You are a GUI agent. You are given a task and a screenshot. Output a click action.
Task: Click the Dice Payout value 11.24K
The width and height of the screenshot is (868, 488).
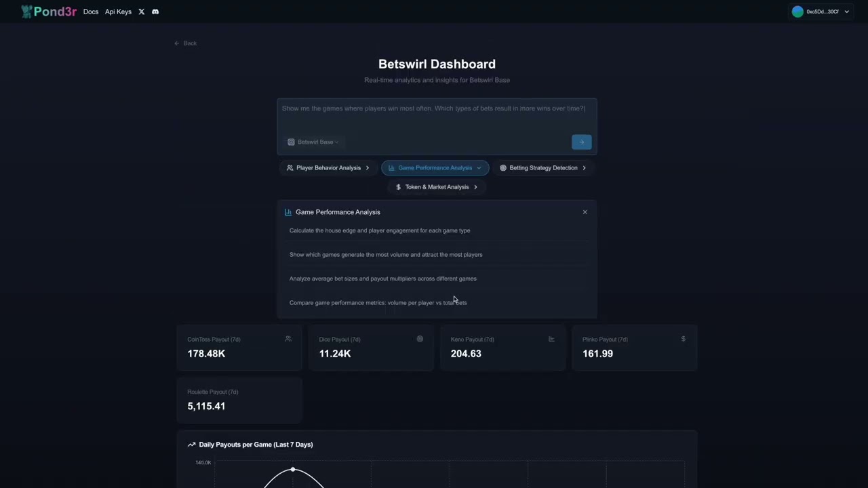(x=335, y=354)
